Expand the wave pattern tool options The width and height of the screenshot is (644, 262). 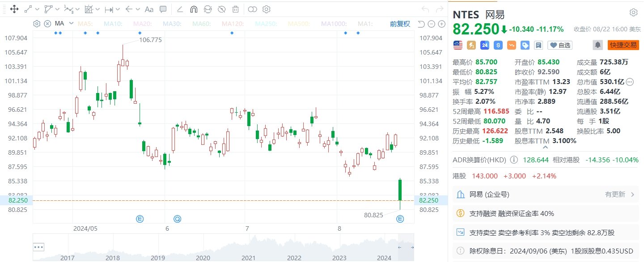click(77, 9)
